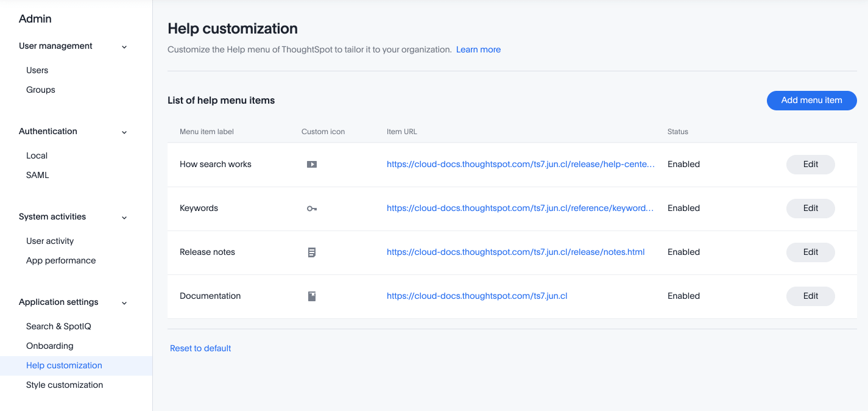Open the SAML authentication settings

(x=37, y=175)
